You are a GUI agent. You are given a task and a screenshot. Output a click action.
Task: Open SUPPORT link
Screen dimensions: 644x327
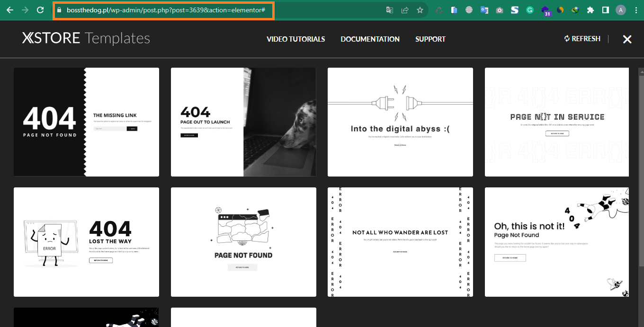(430, 39)
